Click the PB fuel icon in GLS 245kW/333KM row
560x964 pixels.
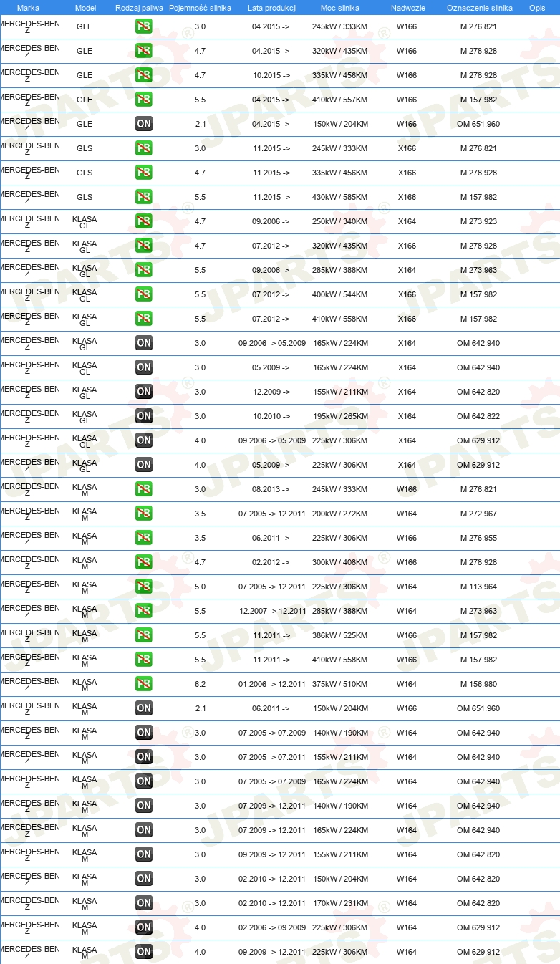tap(144, 148)
